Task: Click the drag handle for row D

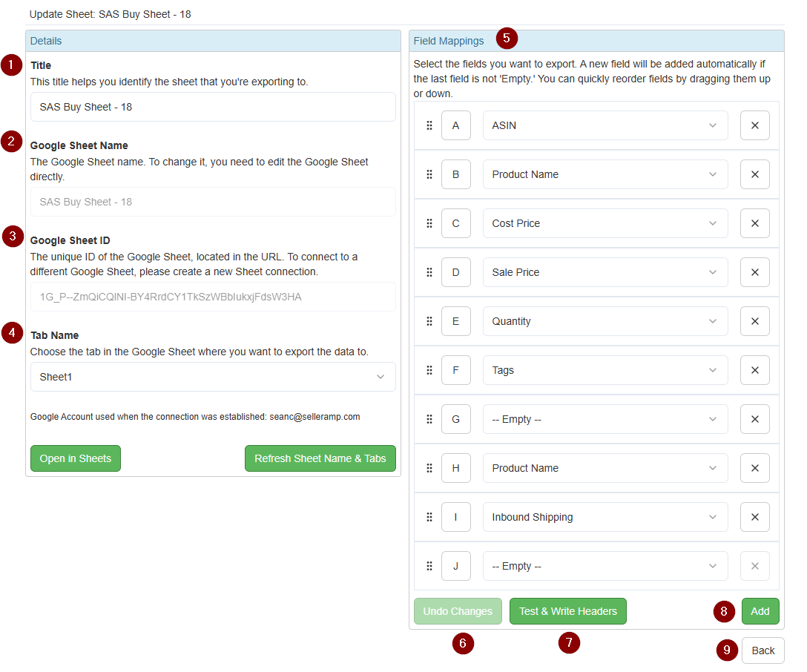Action: 429,272
